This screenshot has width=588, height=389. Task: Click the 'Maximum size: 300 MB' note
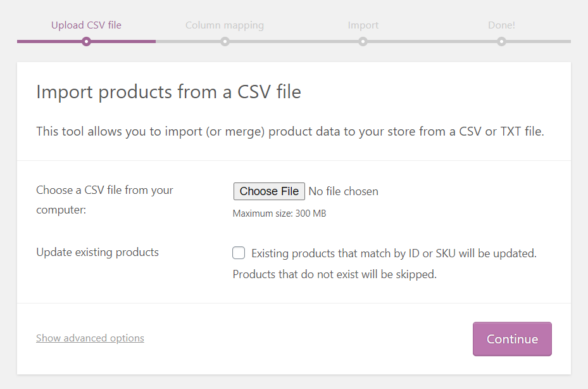pyautogui.click(x=279, y=214)
